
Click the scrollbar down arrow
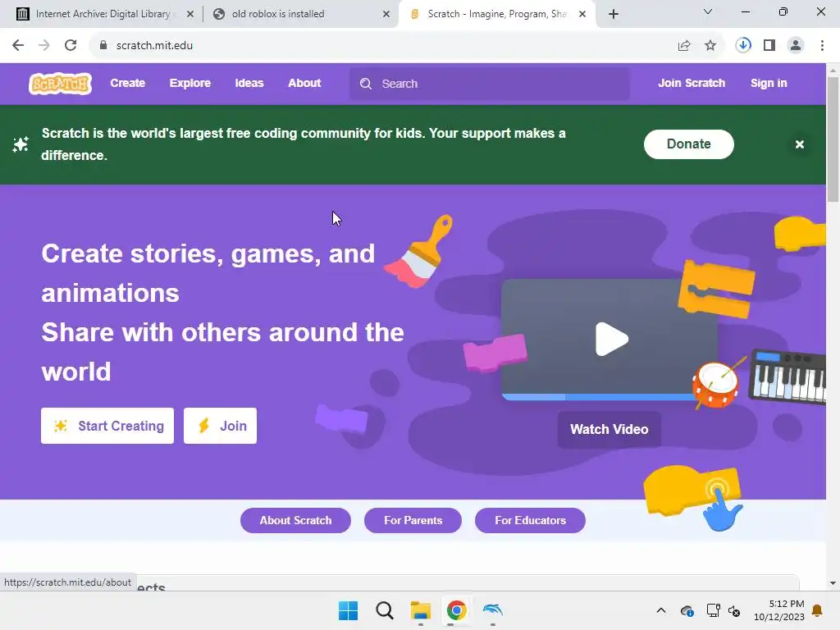pyautogui.click(x=833, y=583)
